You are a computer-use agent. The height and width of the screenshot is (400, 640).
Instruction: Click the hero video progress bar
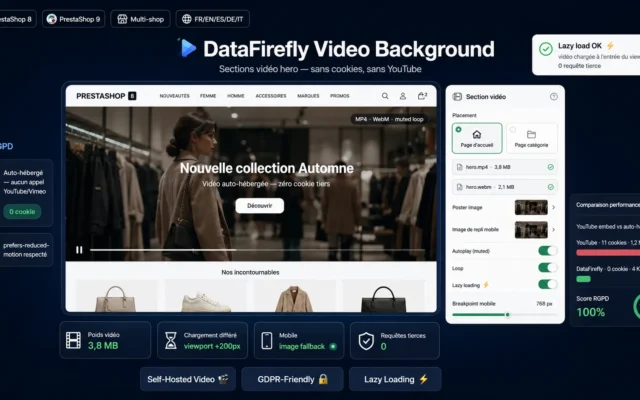point(257,250)
